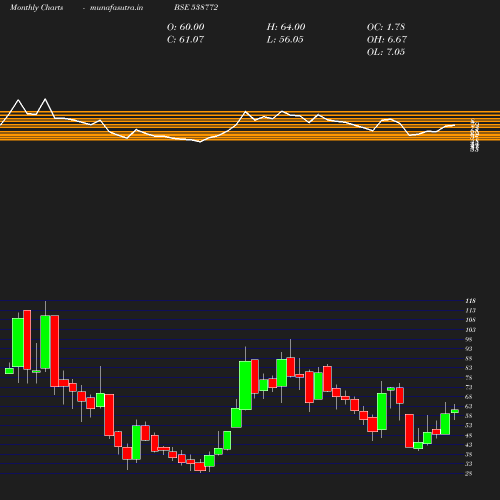Click the 118 price axis label
The image size is (500, 500).
470,301
